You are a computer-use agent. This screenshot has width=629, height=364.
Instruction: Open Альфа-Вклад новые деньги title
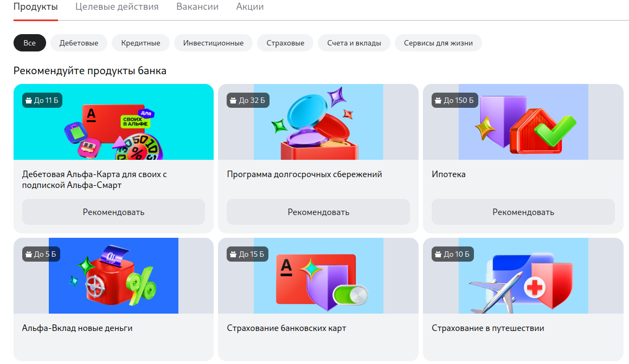pyautogui.click(x=77, y=328)
